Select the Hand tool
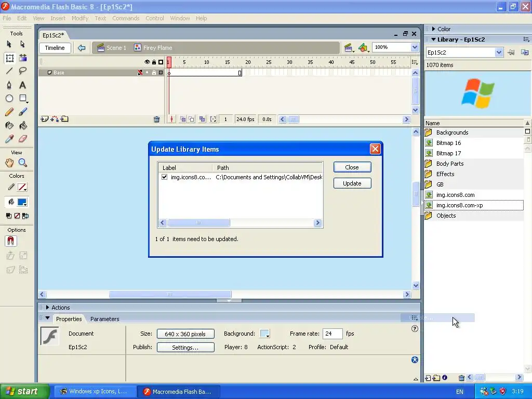Image resolution: width=532 pixels, height=399 pixels. tap(9, 163)
